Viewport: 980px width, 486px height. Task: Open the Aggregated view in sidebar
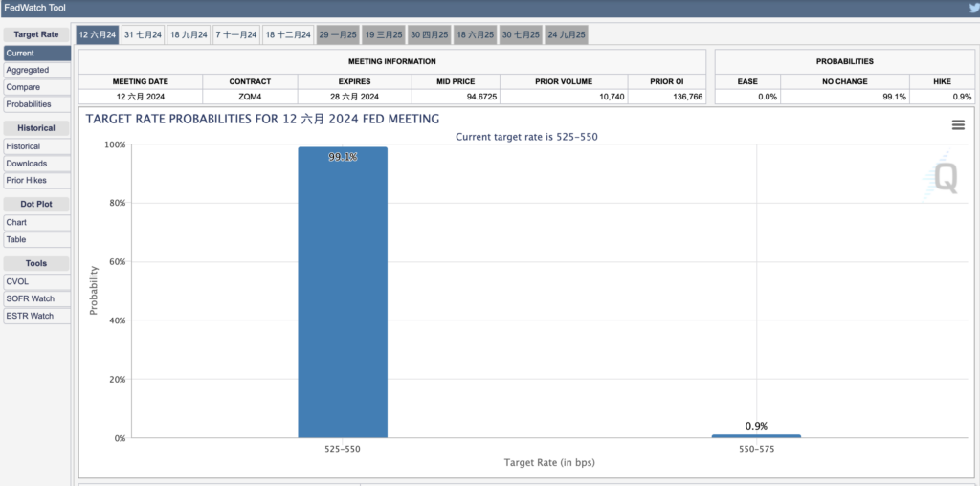(x=37, y=70)
